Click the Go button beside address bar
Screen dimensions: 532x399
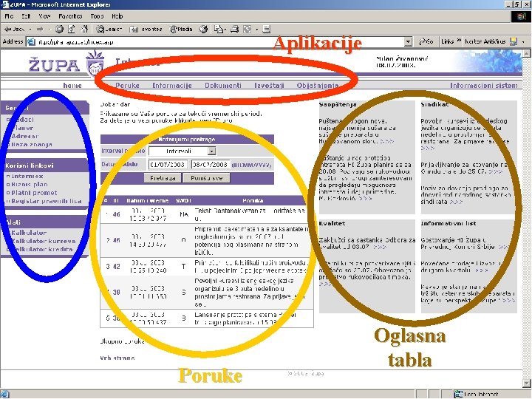[426, 41]
